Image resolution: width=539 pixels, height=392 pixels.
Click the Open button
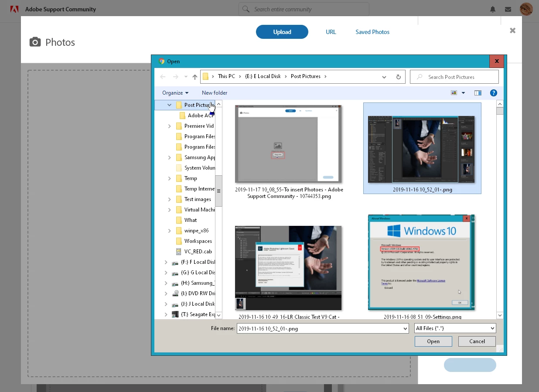point(433,341)
